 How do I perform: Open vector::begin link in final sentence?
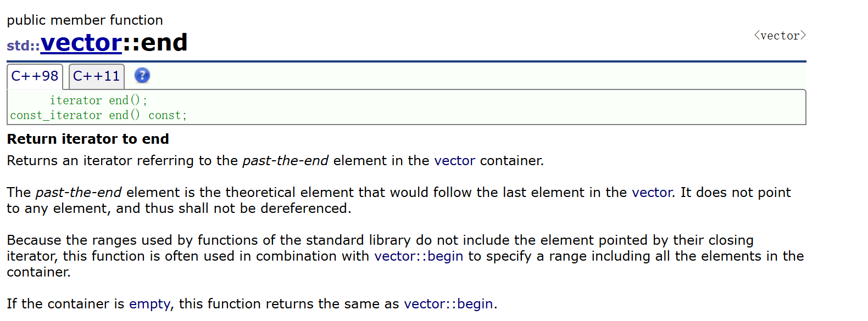[x=448, y=303]
